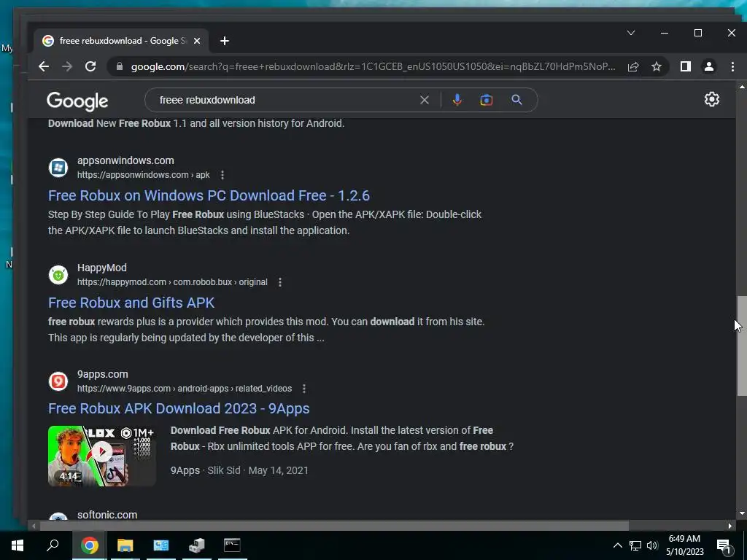Open Windows taskbar search
Image resolution: width=747 pixels, height=560 pixels.
(53, 545)
